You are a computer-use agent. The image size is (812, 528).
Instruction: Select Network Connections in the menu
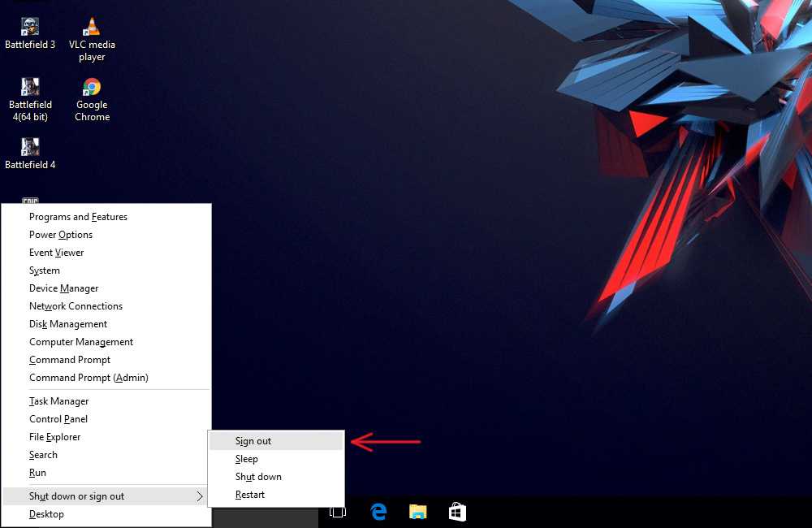point(106,306)
